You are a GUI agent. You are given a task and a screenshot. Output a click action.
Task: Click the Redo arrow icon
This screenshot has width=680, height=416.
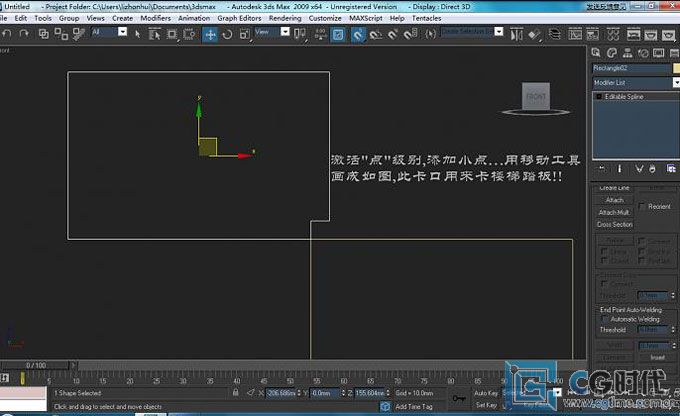point(24,33)
